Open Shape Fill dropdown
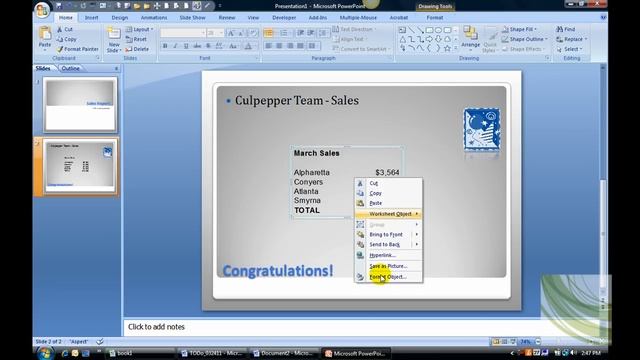 (x=519, y=29)
